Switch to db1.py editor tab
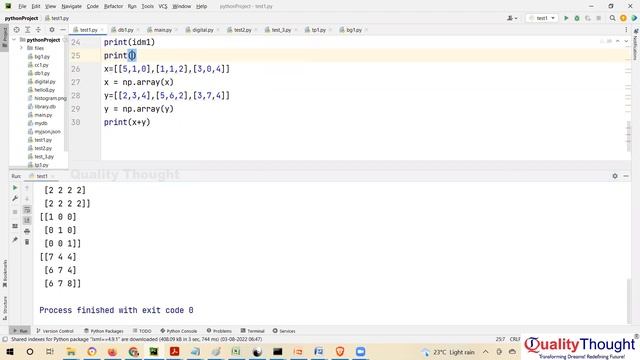 [125, 30]
